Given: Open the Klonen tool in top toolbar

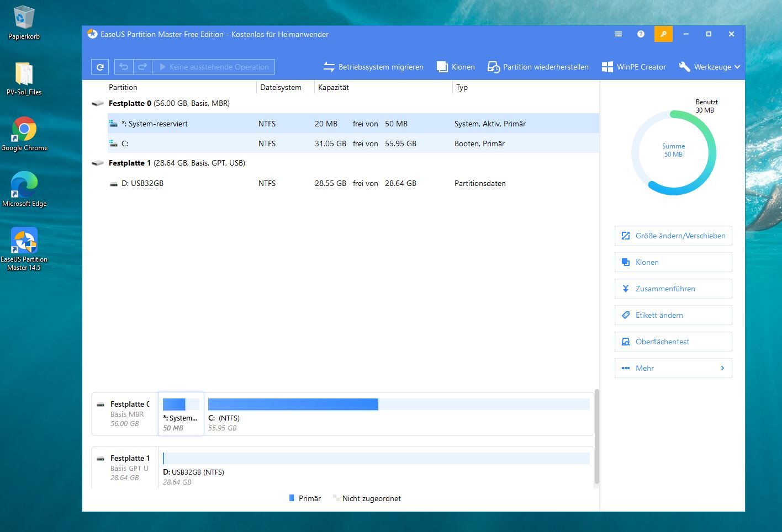Looking at the screenshot, I should tap(456, 67).
